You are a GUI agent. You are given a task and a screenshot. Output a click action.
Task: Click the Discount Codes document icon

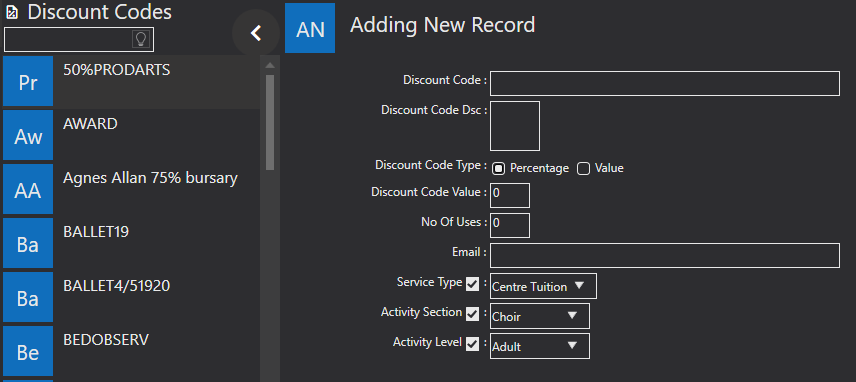(12, 12)
